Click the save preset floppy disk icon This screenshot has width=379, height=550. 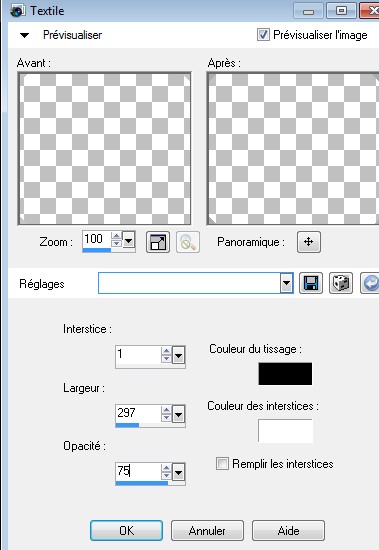click(x=311, y=283)
